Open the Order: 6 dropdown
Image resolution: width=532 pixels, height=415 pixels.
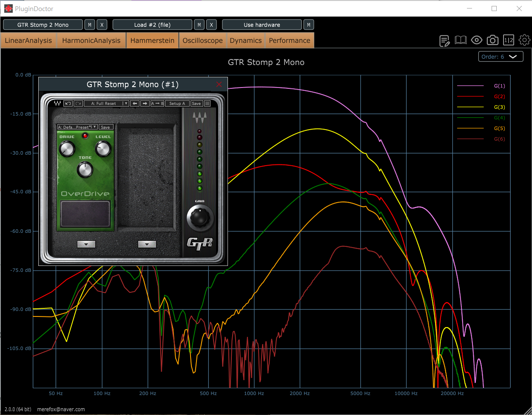pyautogui.click(x=501, y=56)
